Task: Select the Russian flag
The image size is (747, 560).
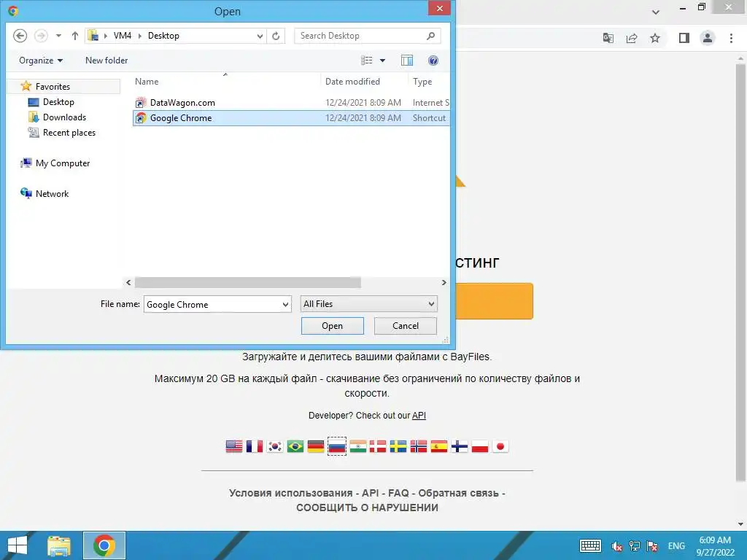Action: pyautogui.click(x=337, y=446)
